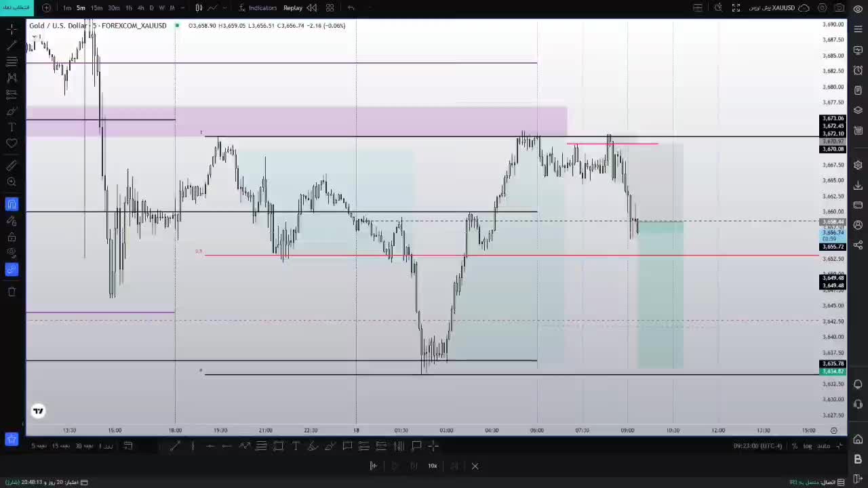Open the candlestick chart type selector
This screenshot has height=488, width=868.
coord(199,8)
